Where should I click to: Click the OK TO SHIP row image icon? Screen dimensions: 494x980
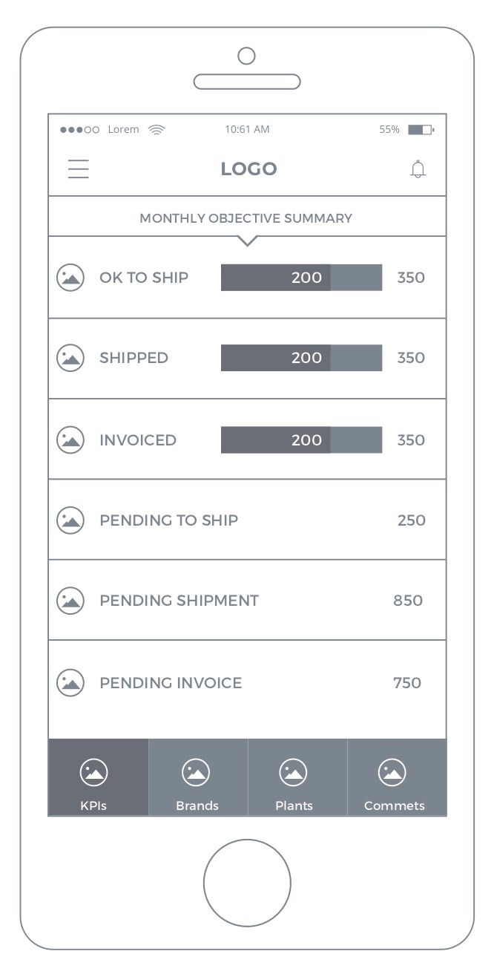pyautogui.click(x=70, y=278)
